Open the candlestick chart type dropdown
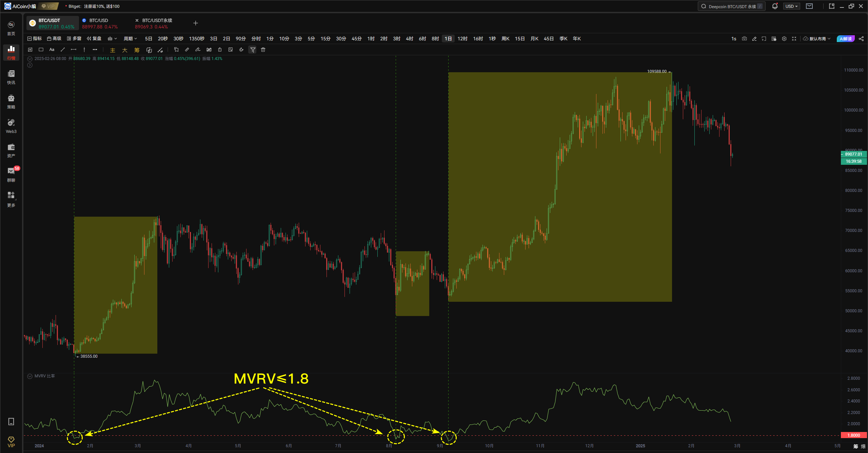The height and width of the screenshot is (453, 868). tap(112, 39)
